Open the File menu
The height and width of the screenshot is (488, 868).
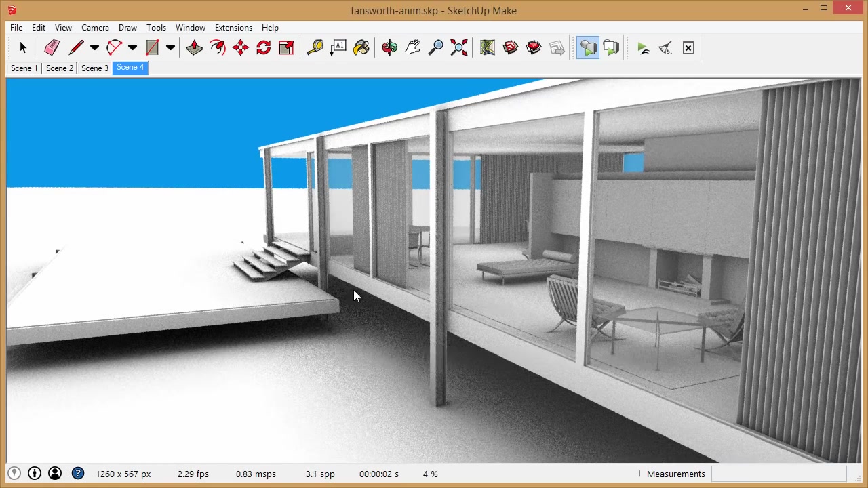coord(16,28)
